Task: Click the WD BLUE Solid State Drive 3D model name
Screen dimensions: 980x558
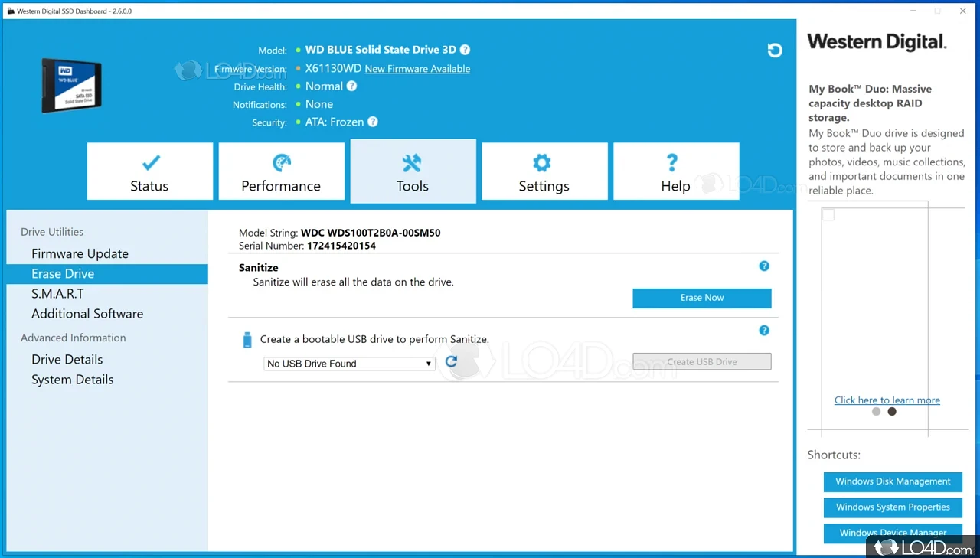Action: [381, 50]
